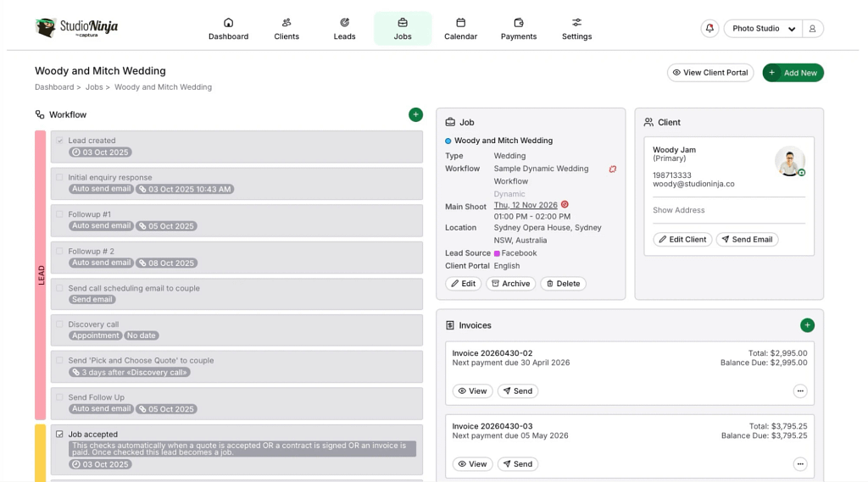Click Auto send email tag under Followup #1
Screen dimensions: 868x482
click(102, 226)
